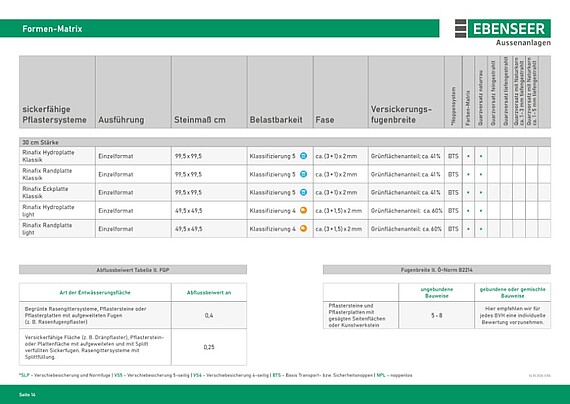Viewport: 570px width, 404px height.
Task: Click 'Klassifizierung 4' in Rinafix Randplatte light row
Action: click(x=273, y=229)
